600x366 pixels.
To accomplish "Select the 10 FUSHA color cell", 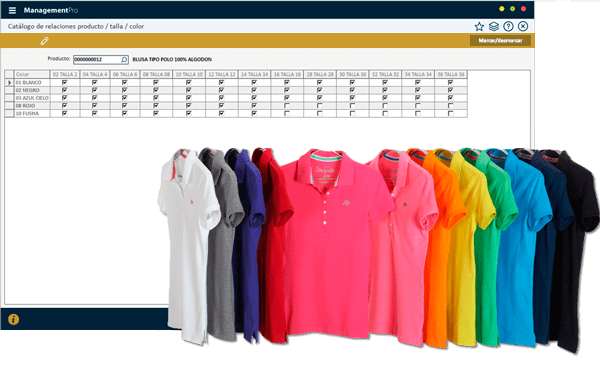I will [32, 113].
